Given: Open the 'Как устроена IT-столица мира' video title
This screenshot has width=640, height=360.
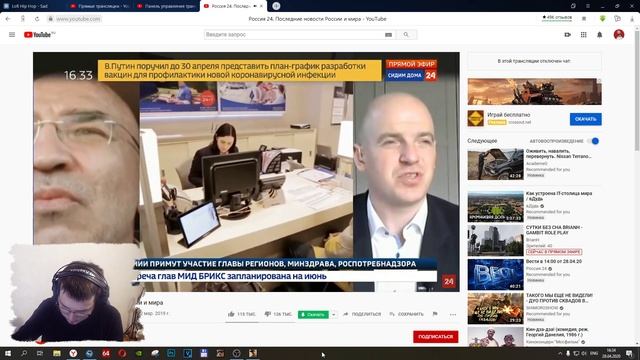Looking at the screenshot, I should [x=559, y=196].
